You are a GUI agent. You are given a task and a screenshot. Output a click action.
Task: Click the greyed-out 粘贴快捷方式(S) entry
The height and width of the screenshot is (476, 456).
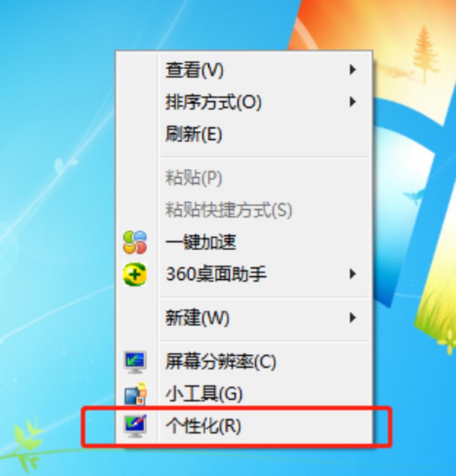click(x=244, y=210)
